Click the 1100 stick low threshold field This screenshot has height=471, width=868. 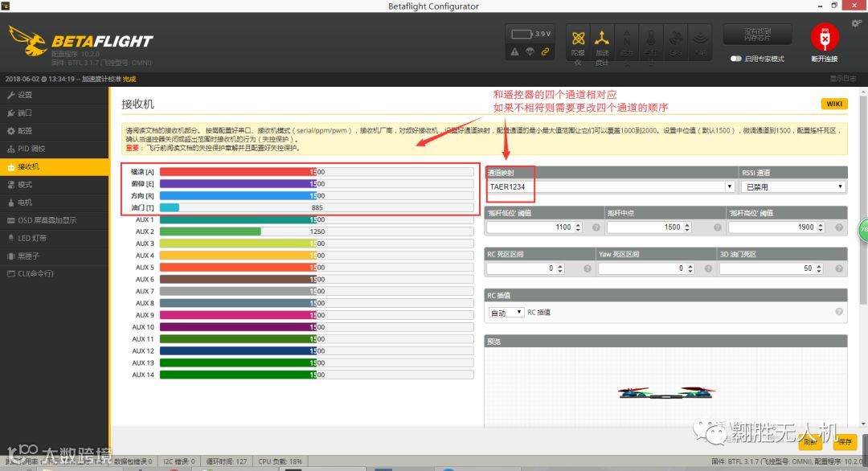point(534,227)
